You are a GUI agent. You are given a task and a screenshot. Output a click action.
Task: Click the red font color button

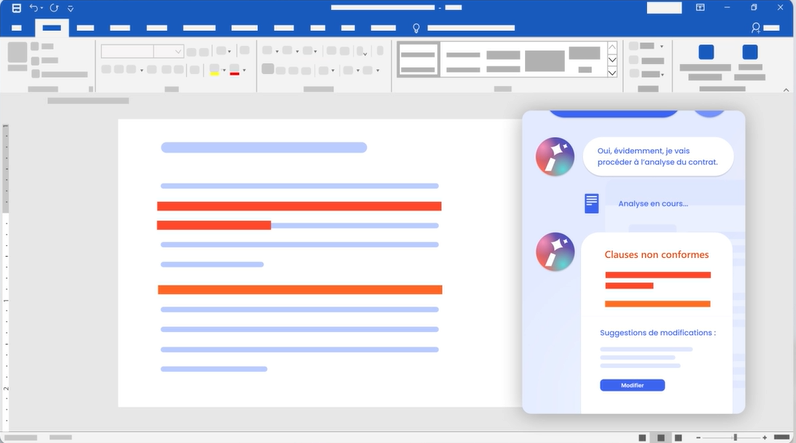(234, 70)
